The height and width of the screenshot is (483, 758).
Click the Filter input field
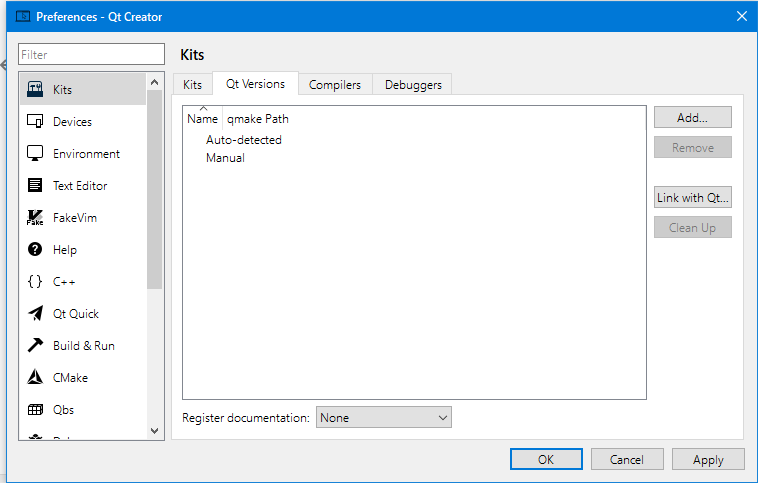(92, 55)
